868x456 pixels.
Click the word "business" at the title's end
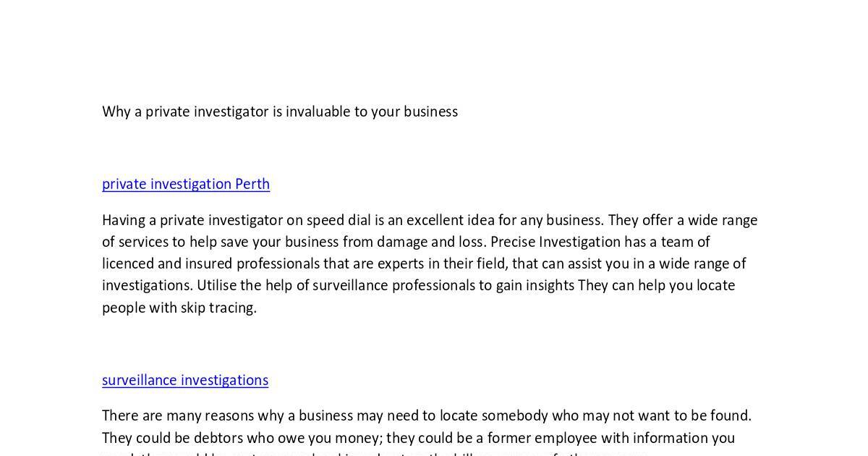pyautogui.click(x=430, y=111)
